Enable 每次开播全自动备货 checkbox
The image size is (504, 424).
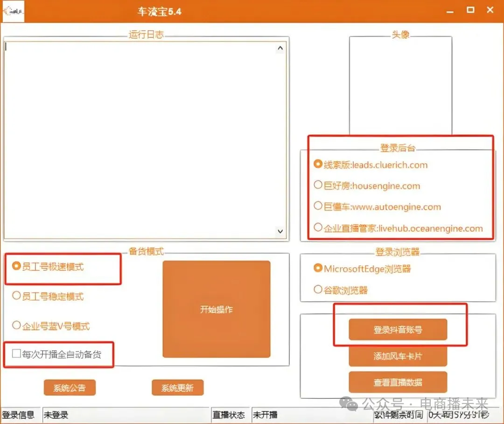[x=17, y=353]
